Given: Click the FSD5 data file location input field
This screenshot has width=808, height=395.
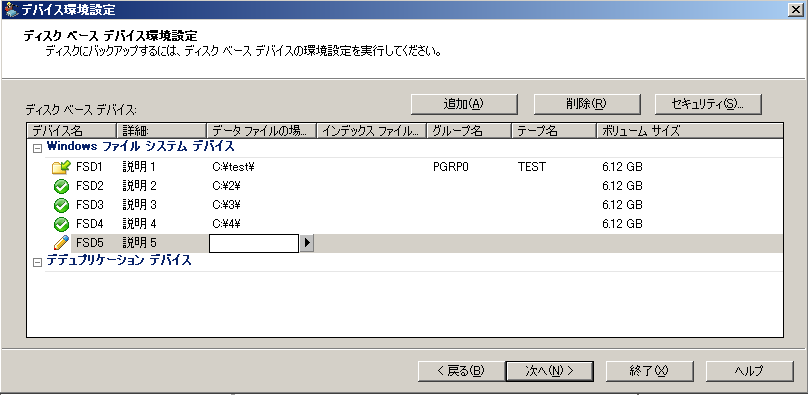Looking at the screenshot, I should pos(254,243).
